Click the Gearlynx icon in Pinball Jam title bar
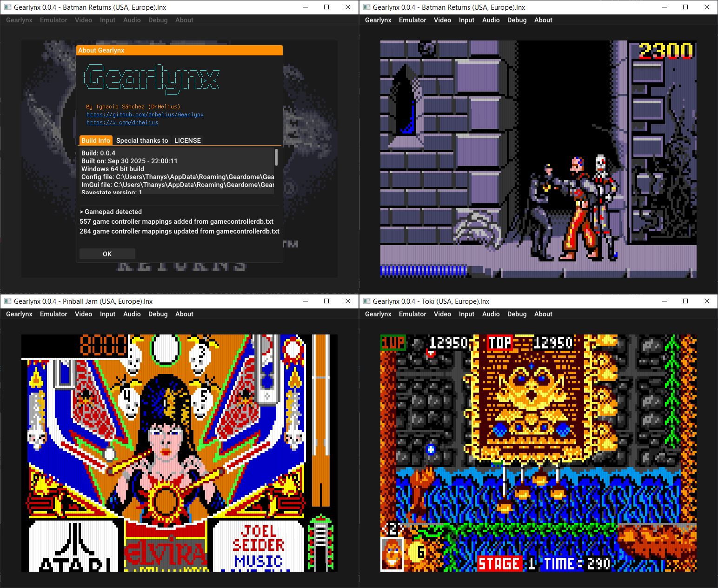The height and width of the screenshot is (588, 718). click(x=8, y=301)
